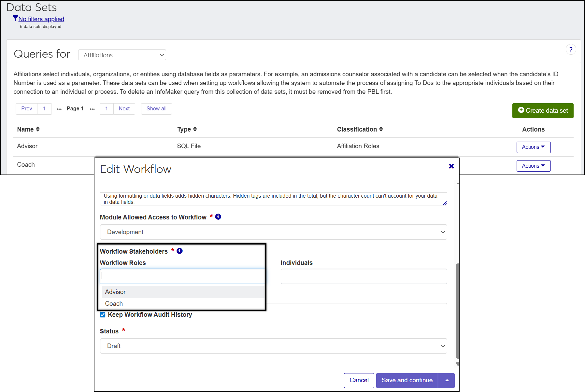Screen dimensions: 585x392
Task: Click the Create data set button
Action: [x=543, y=111]
